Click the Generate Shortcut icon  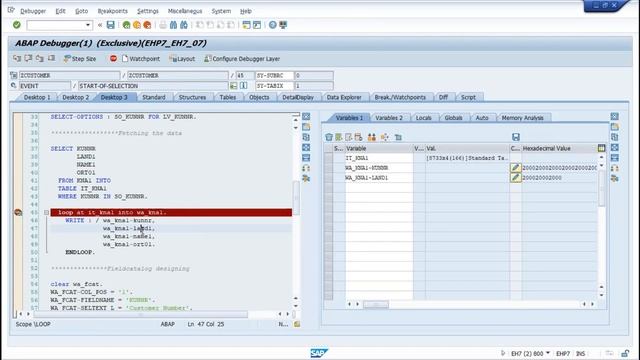(257, 25)
